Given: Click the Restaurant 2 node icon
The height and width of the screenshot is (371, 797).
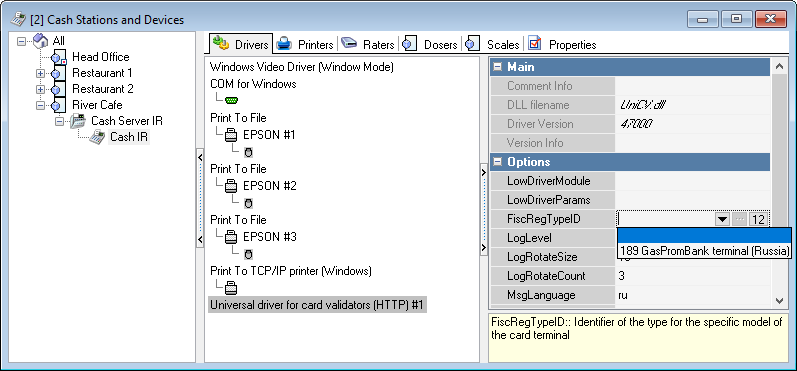Looking at the screenshot, I should 58,89.
